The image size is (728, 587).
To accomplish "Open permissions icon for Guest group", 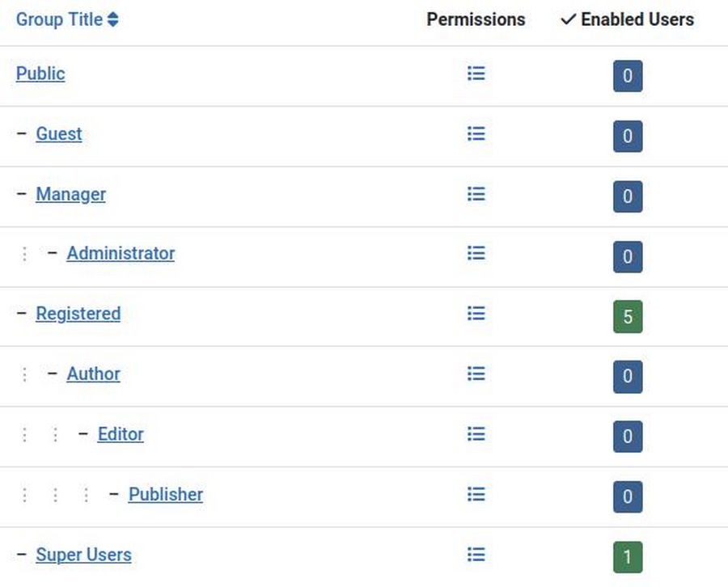I will pyautogui.click(x=476, y=133).
